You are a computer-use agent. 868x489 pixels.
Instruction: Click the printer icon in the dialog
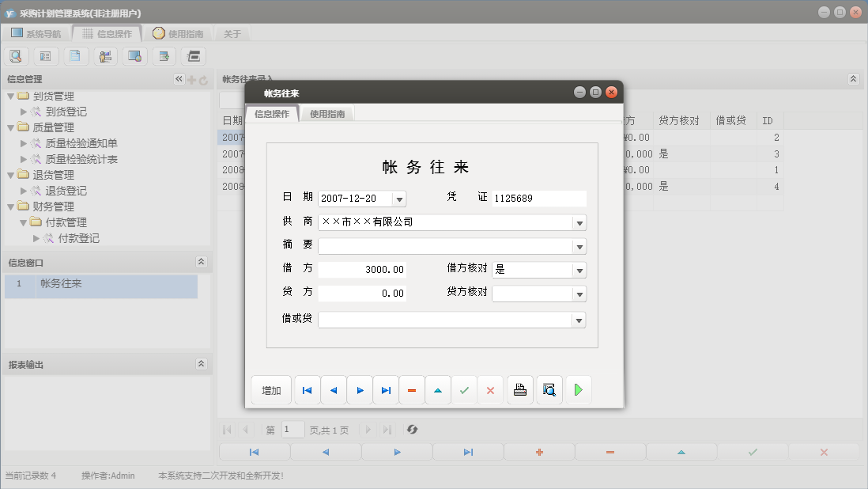(520, 390)
